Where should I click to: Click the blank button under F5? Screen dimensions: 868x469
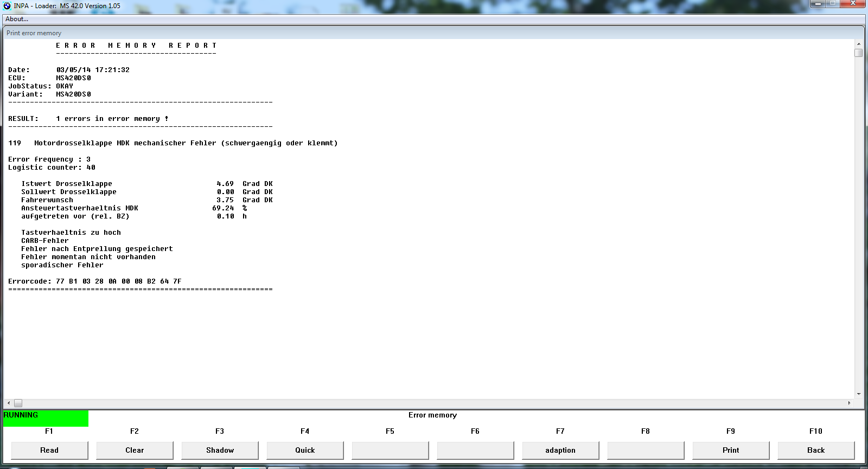coord(390,450)
